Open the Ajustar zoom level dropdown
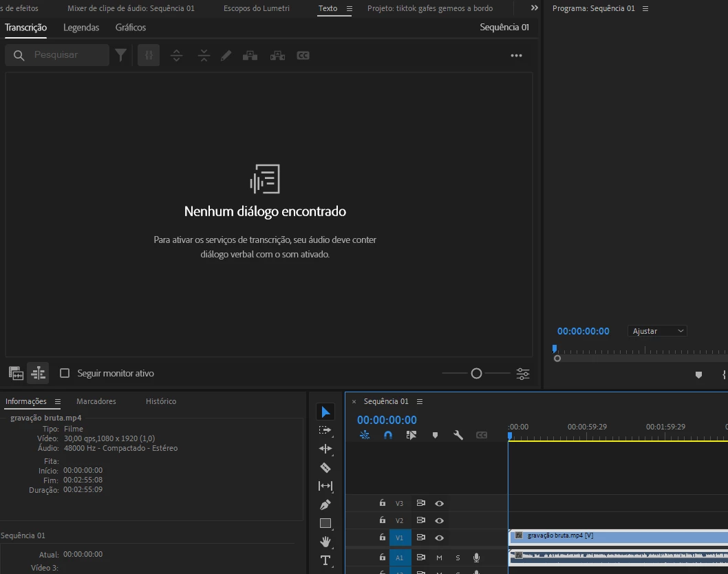The image size is (728, 574). click(657, 331)
